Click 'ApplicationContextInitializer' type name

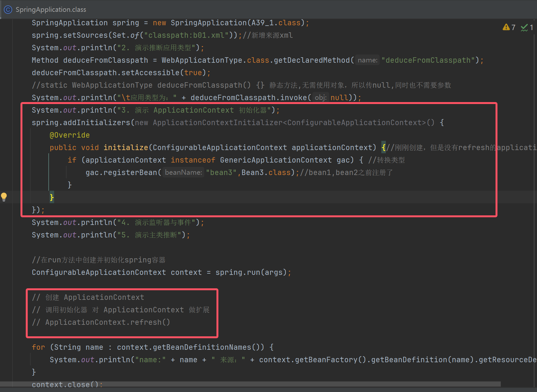(218, 123)
